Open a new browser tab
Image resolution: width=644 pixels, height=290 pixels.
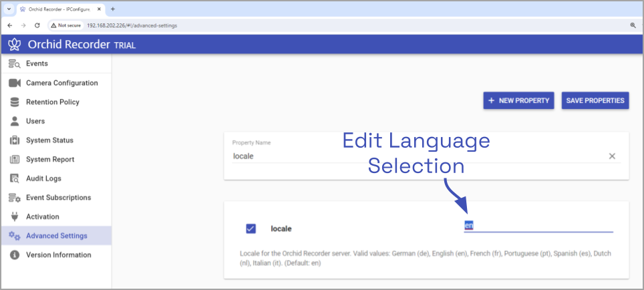point(112,9)
